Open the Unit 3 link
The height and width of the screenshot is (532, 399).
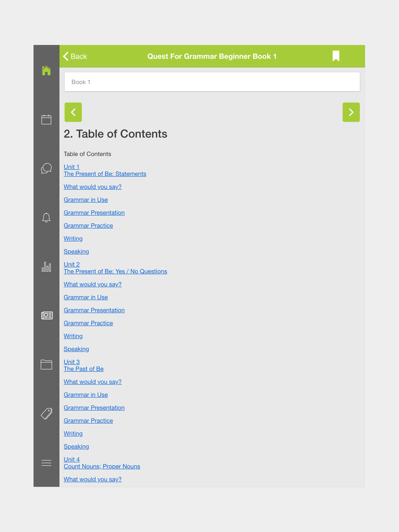point(72,362)
